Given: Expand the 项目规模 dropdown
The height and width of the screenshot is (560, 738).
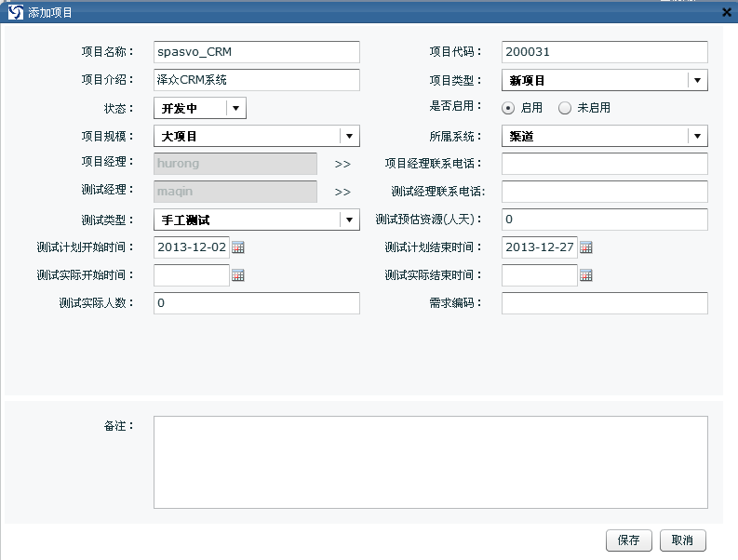Looking at the screenshot, I should tap(349, 136).
